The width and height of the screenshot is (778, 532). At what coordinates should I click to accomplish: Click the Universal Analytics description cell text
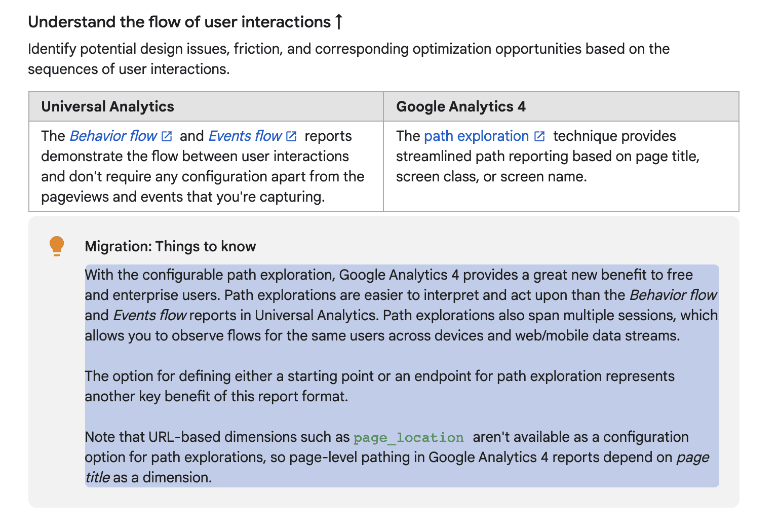pos(203,166)
